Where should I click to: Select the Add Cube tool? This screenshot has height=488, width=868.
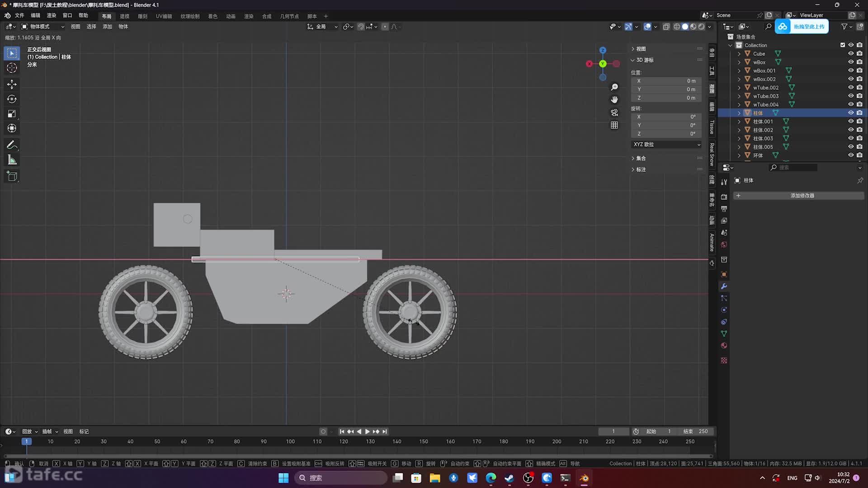[12, 176]
